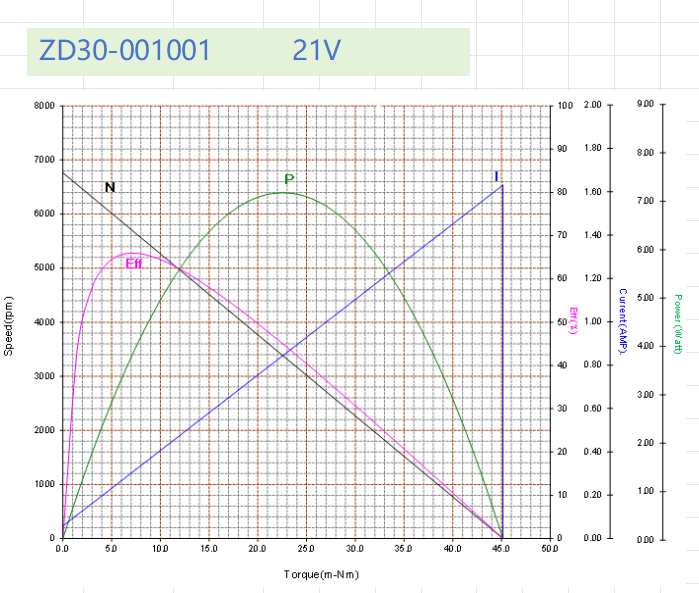Click the 8000 tick on speed axis
The height and width of the screenshot is (593, 699).
tap(44, 106)
